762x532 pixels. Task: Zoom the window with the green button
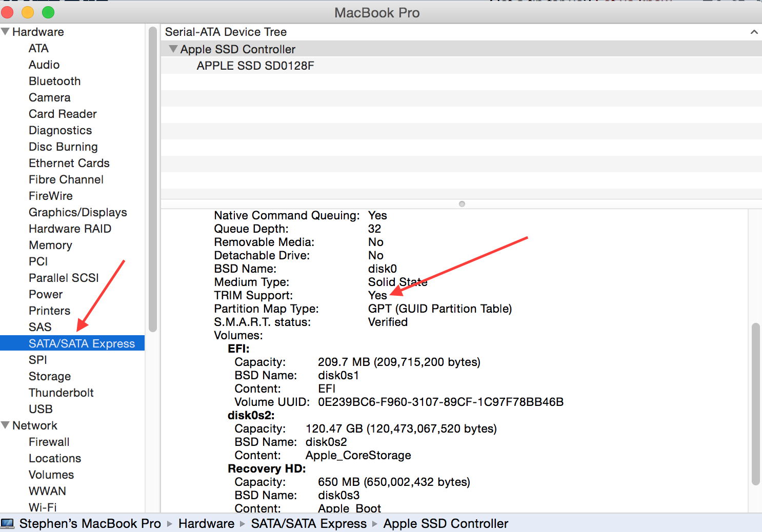[48, 12]
